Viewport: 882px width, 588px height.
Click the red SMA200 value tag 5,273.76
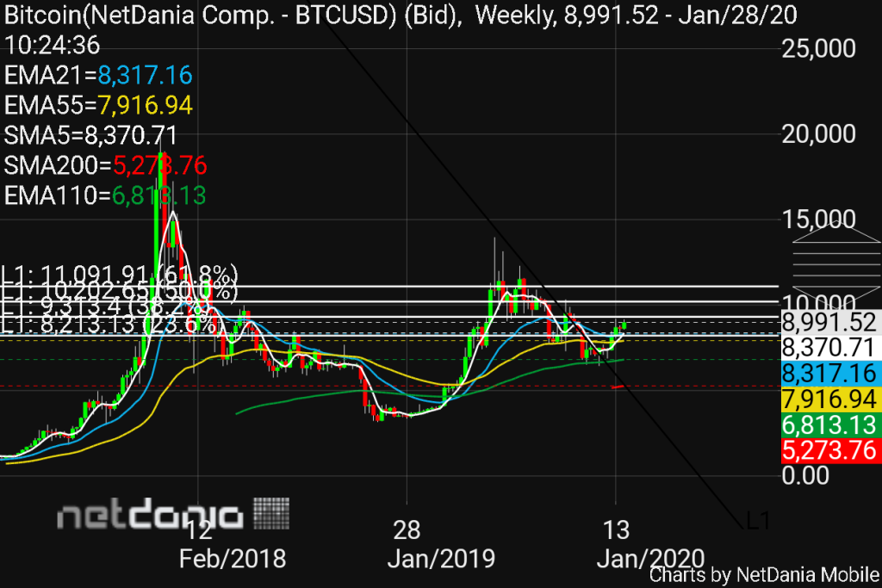(830, 450)
